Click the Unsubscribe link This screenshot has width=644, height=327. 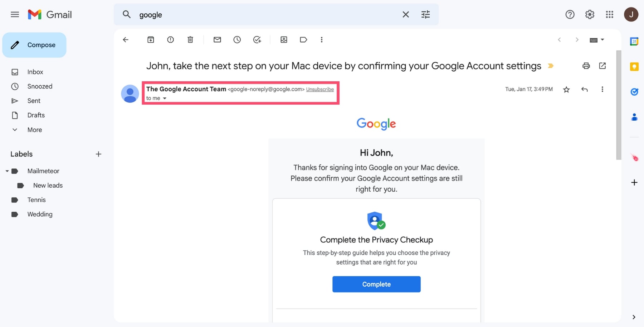(320, 90)
